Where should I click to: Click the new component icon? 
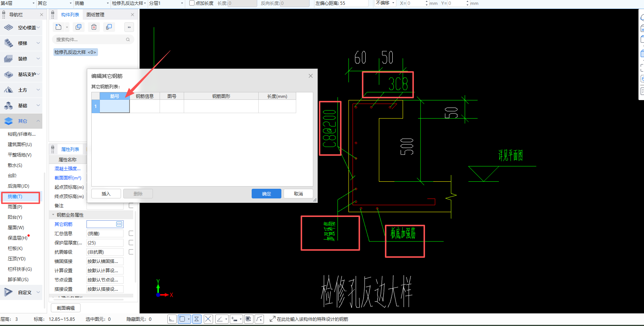pyautogui.click(x=58, y=27)
